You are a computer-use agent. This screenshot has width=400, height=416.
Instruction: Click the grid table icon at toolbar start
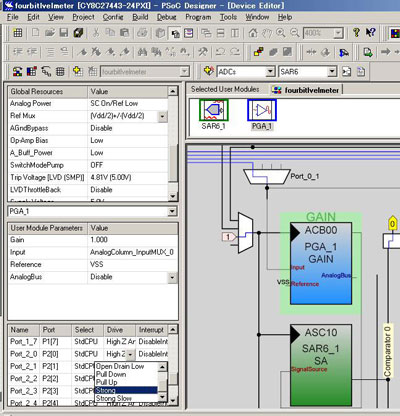pos(18,33)
